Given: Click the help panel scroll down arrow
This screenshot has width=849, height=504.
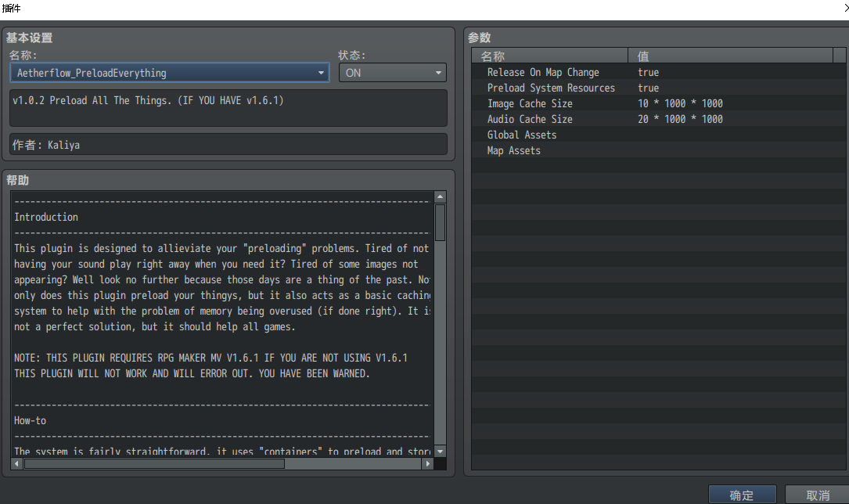Looking at the screenshot, I should point(441,452).
